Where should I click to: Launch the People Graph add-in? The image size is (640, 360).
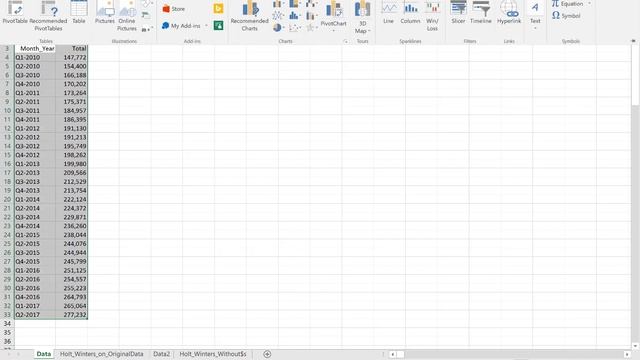[x=218, y=25]
